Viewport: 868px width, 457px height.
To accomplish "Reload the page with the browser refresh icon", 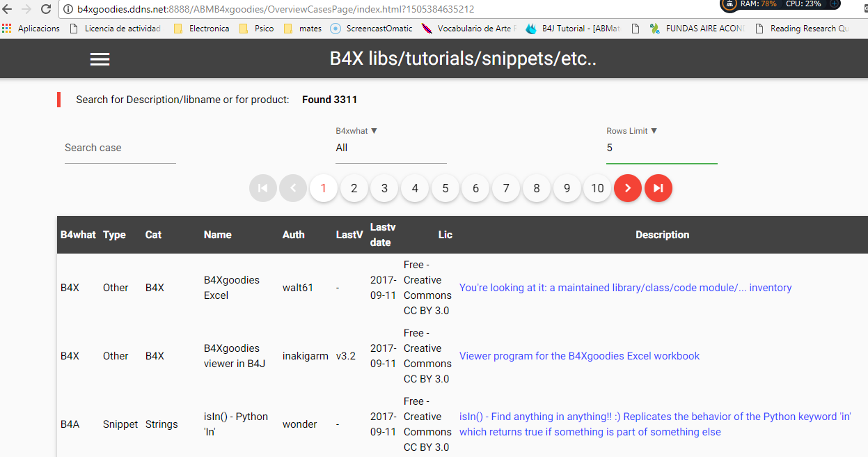I will (x=46, y=9).
